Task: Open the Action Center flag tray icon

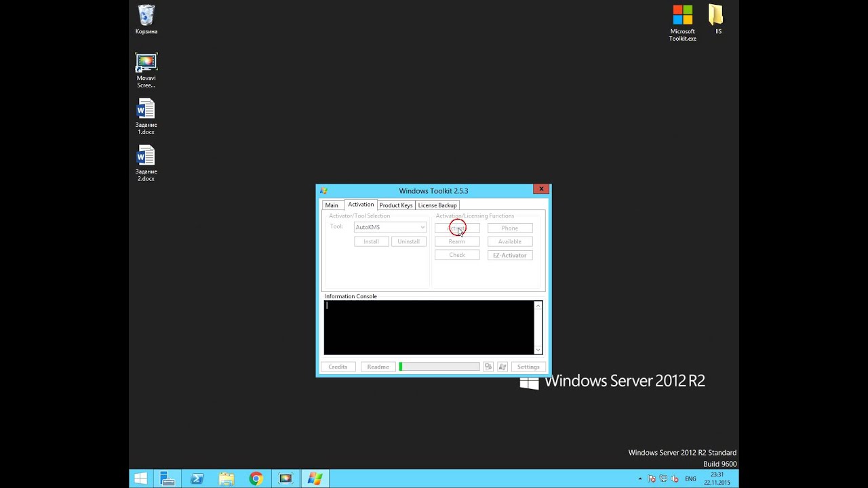Action: coord(652,479)
